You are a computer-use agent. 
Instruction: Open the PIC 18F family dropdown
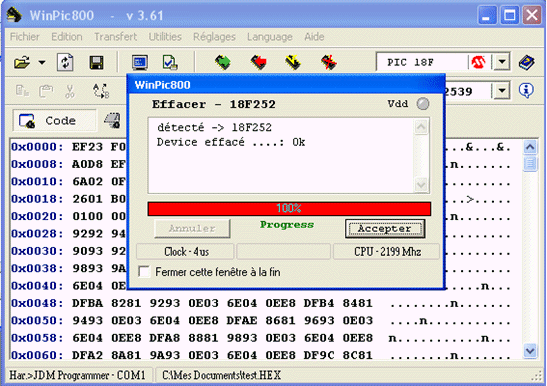click(502, 62)
